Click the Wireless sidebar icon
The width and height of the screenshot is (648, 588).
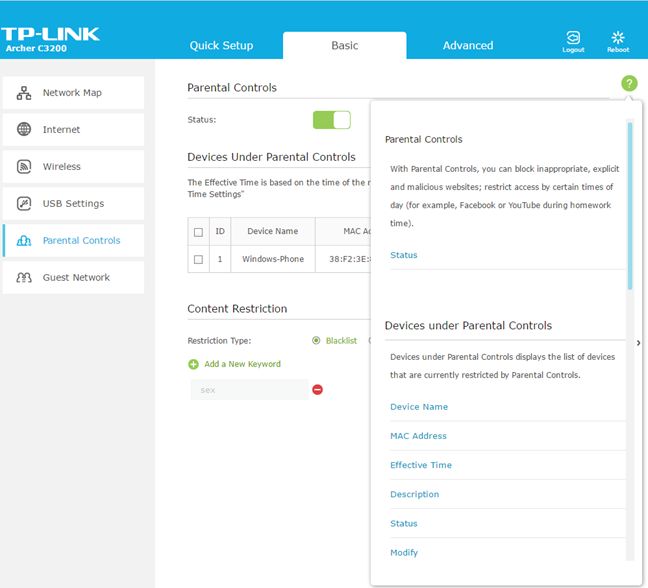[24, 167]
